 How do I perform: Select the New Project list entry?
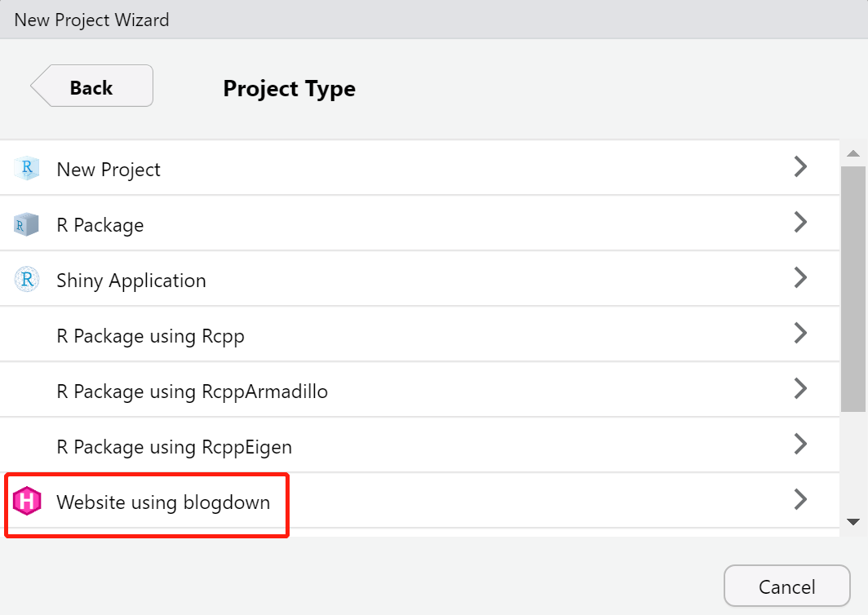click(x=419, y=167)
